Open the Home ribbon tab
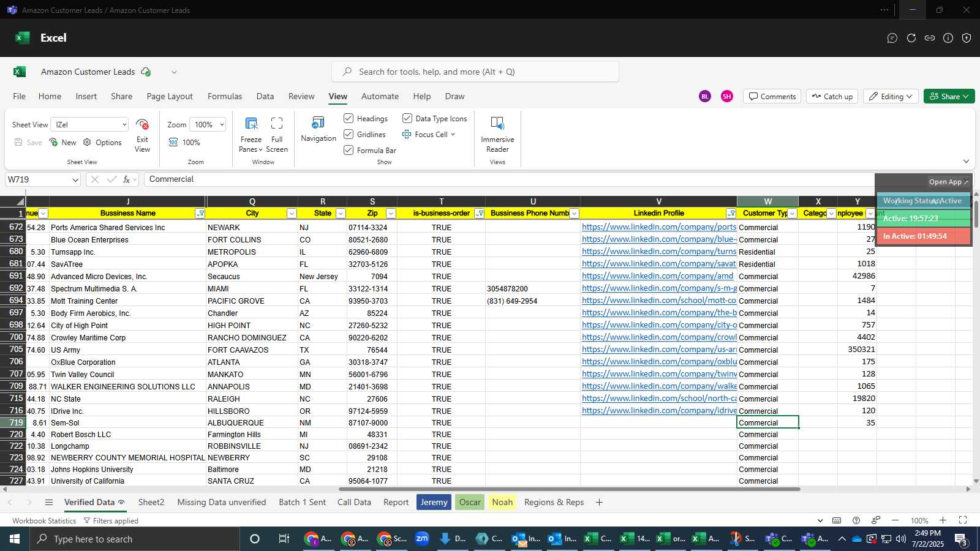This screenshot has height=551, width=980. pyautogui.click(x=50, y=96)
